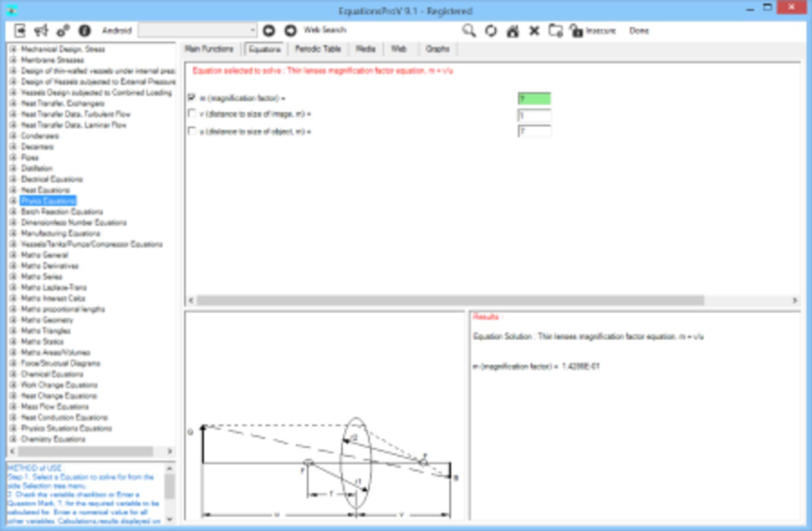The image size is (812, 531).
Task: Maximize the EquationsPro window
Action: click(767, 8)
